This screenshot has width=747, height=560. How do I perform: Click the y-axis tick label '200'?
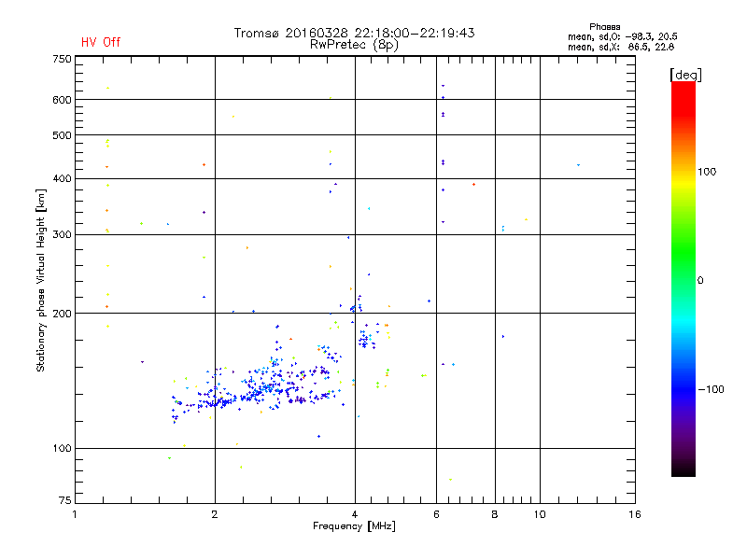[62, 314]
